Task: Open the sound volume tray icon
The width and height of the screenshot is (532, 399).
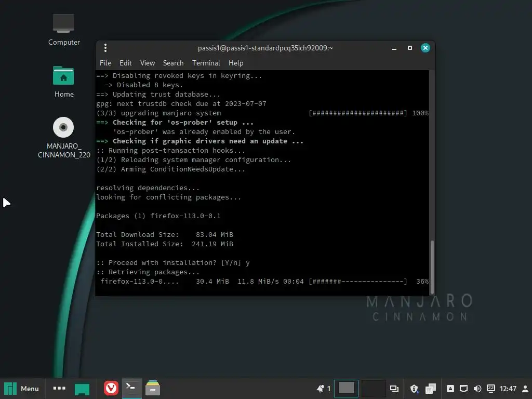Action: (x=477, y=389)
